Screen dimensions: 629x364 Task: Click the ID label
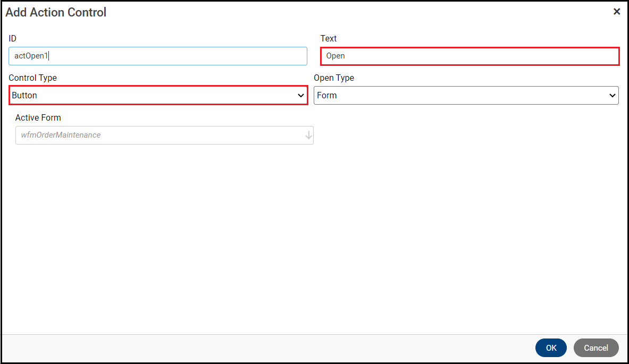click(12, 38)
